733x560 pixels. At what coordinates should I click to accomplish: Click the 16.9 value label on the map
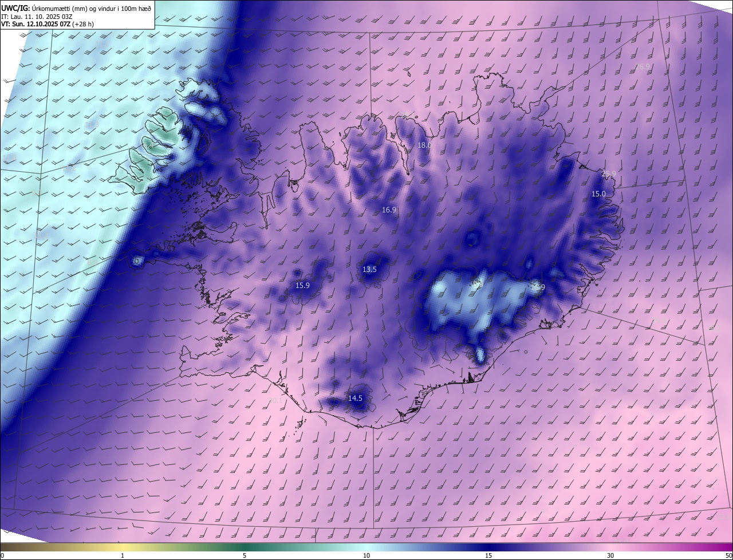(389, 210)
